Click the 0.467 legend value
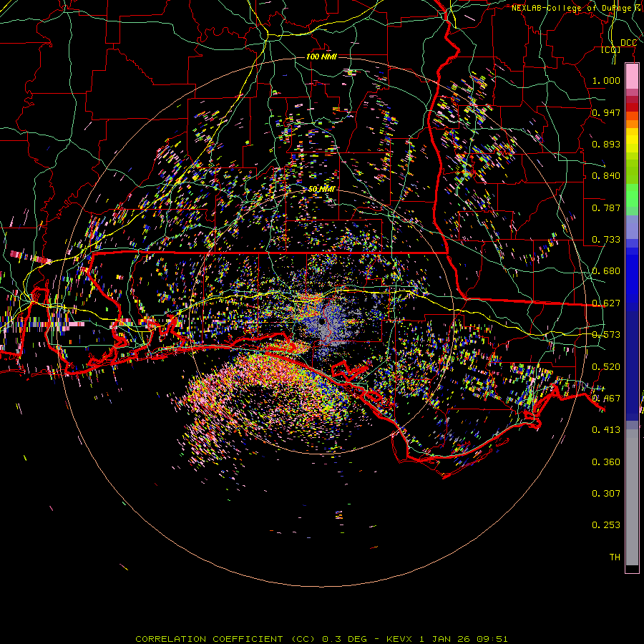644x644 pixels. [x=606, y=399]
